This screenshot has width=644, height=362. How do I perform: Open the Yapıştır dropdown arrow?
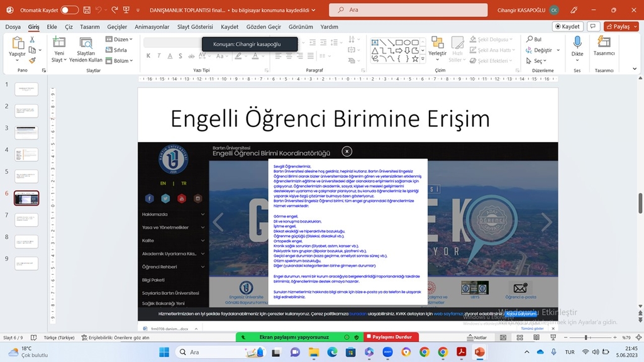(18, 60)
